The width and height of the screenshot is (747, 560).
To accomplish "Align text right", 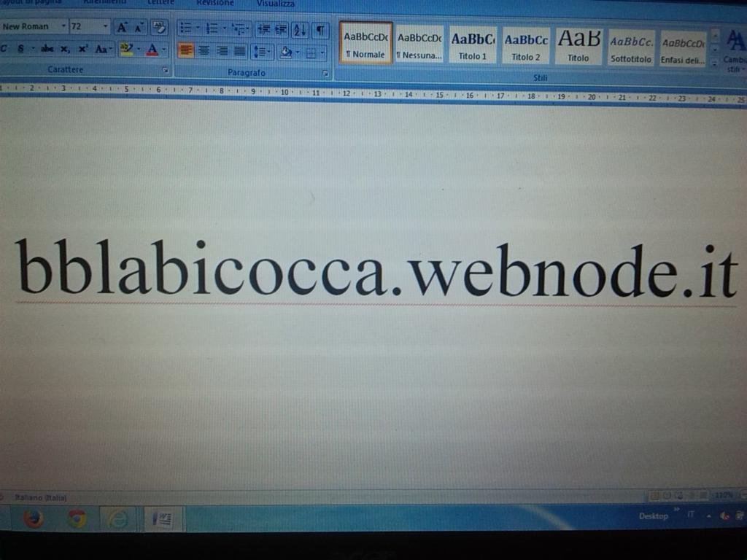I will (x=222, y=51).
